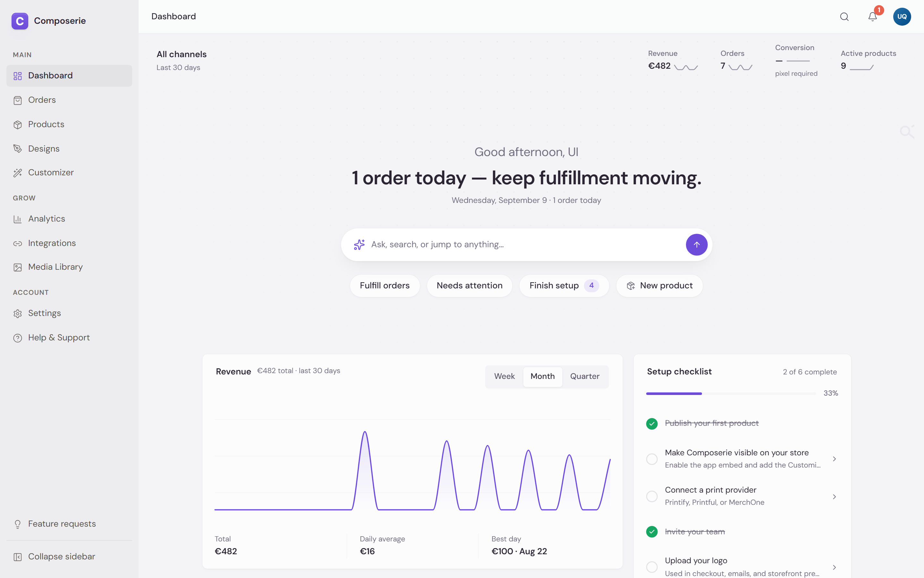Toggle the Invite your team checkmark
The height and width of the screenshot is (578, 924).
[652, 532]
